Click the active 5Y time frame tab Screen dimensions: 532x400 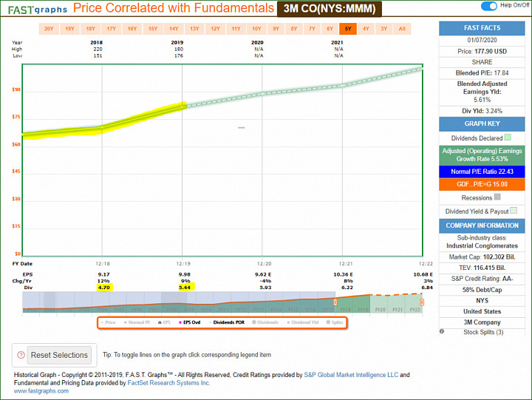348,29
